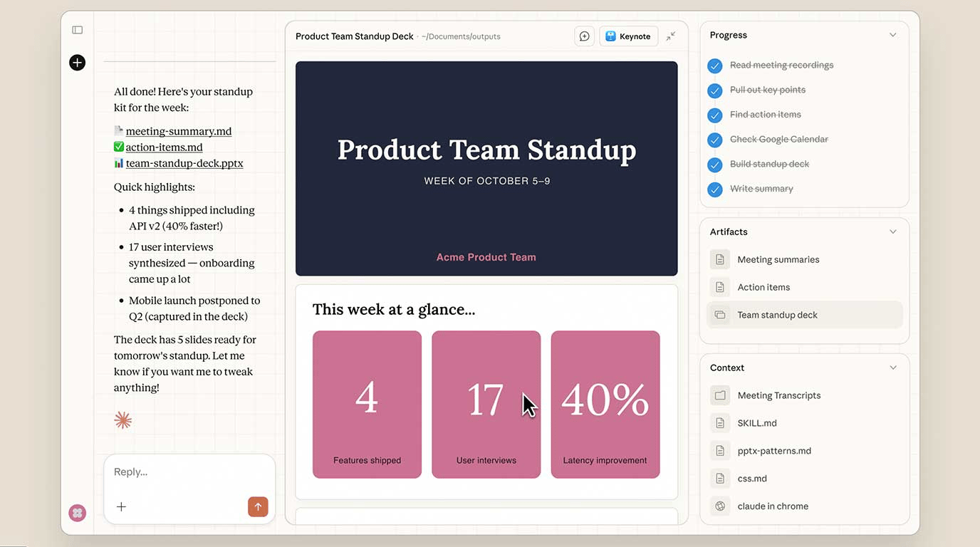The image size is (980, 547).
Task: Click the pink Latency improvement 40% card
Action: (x=605, y=405)
